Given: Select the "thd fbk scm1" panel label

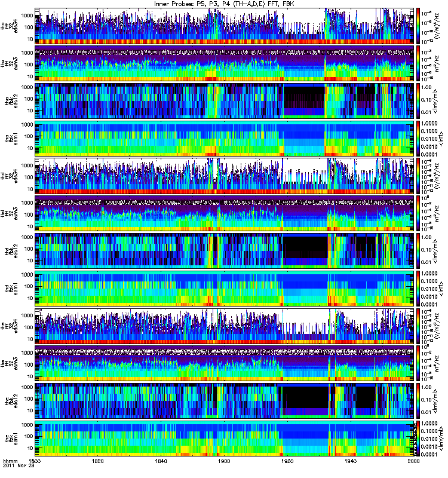Looking at the screenshot, I should [x=12, y=289].
